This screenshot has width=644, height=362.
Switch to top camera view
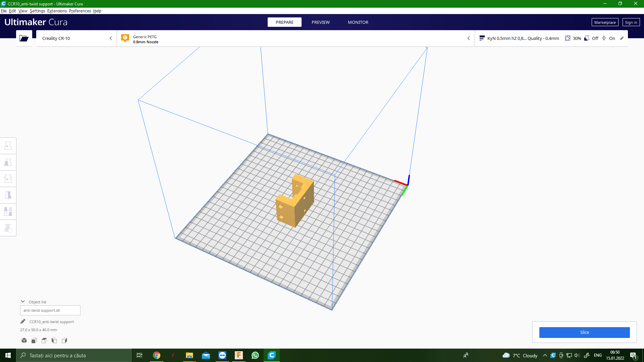point(44,341)
